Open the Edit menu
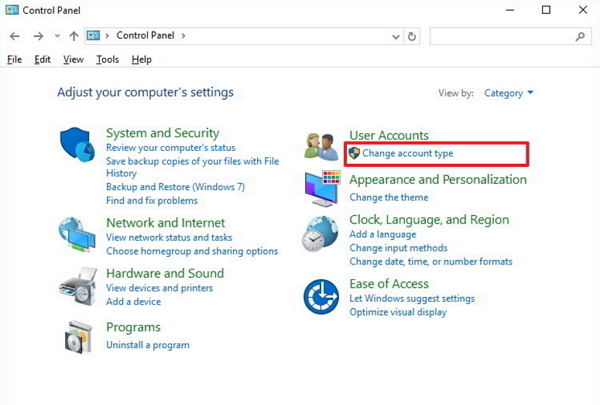The width and height of the screenshot is (600, 405). (42, 59)
